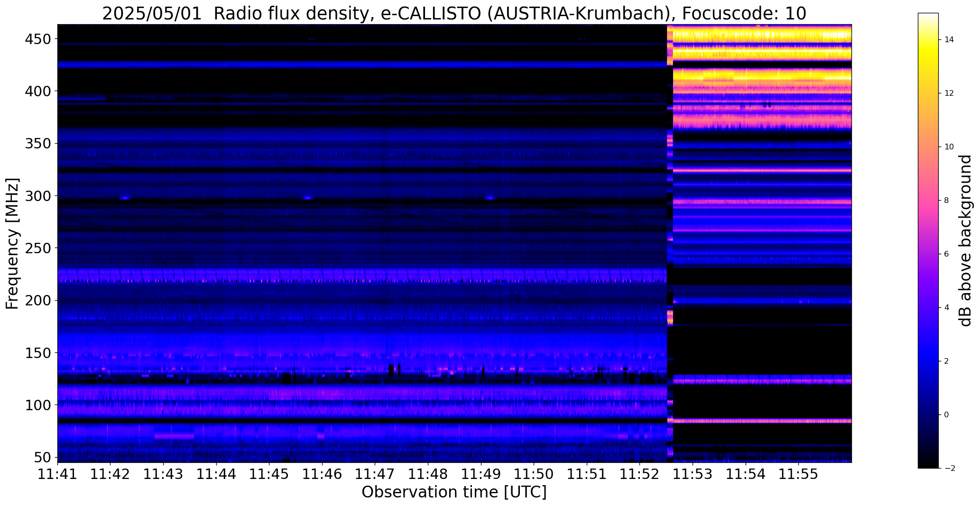Click the 200 frequency tick label

37,300
